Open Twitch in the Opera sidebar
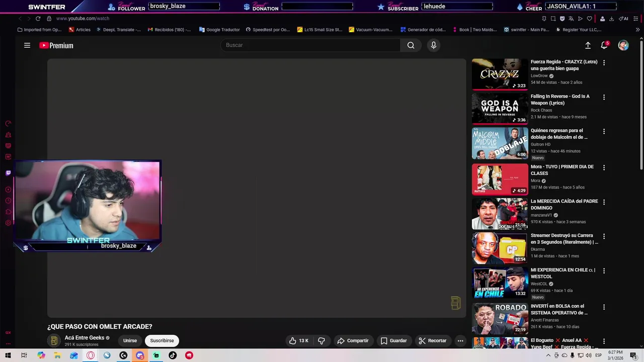The image size is (644, 362). click(8, 173)
